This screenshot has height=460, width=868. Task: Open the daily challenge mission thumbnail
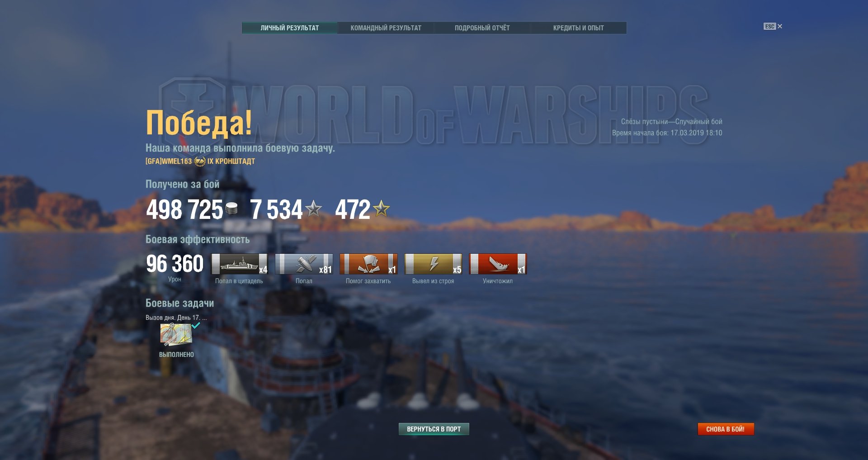(x=175, y=335)
